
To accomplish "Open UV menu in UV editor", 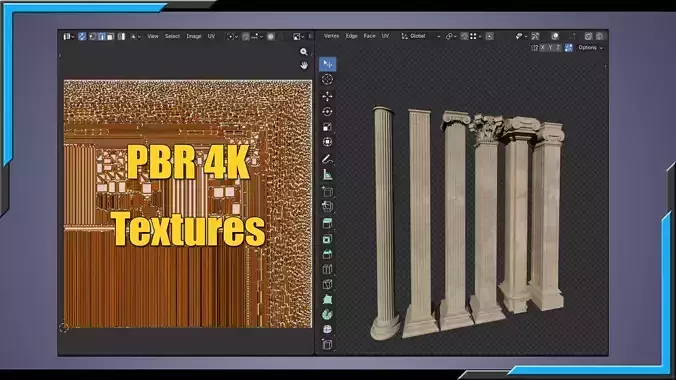I will [x=211, y=37].
